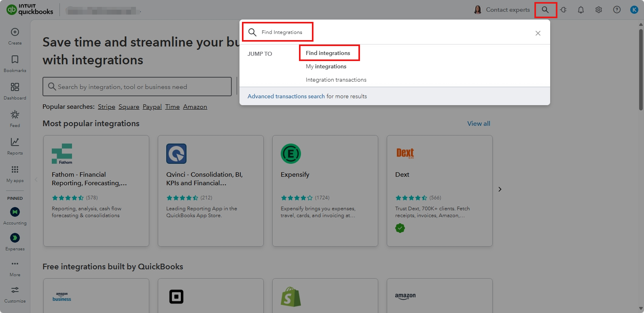This screenshot has width=644, height=313.
Task: Open the Fathom integration card
Action: pyautogui.click(x=96, y=191)
